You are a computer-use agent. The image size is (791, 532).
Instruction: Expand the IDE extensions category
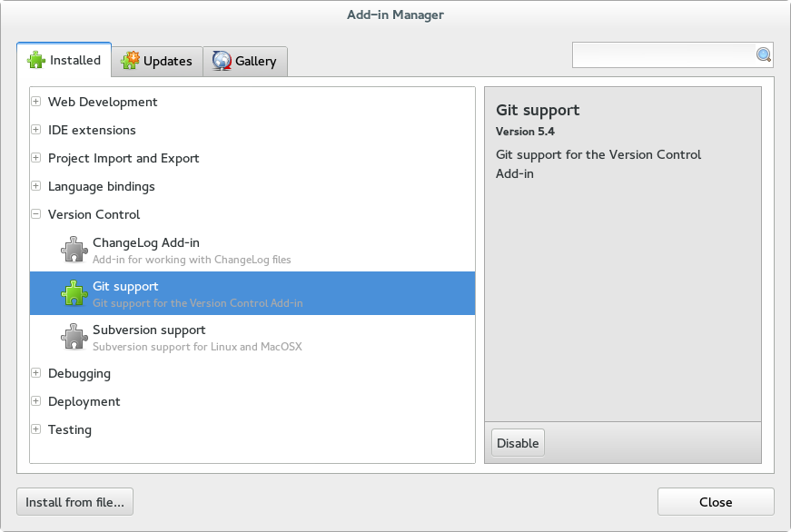pos(35,130)
